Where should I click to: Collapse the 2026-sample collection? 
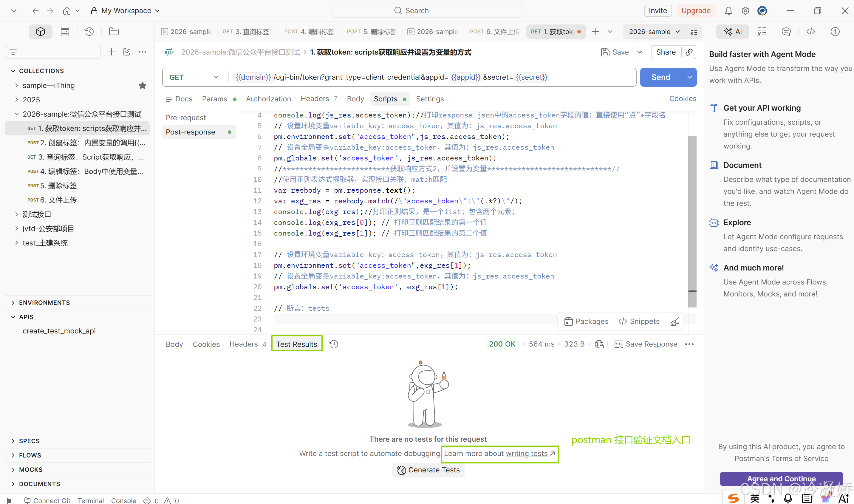point(16,114)
